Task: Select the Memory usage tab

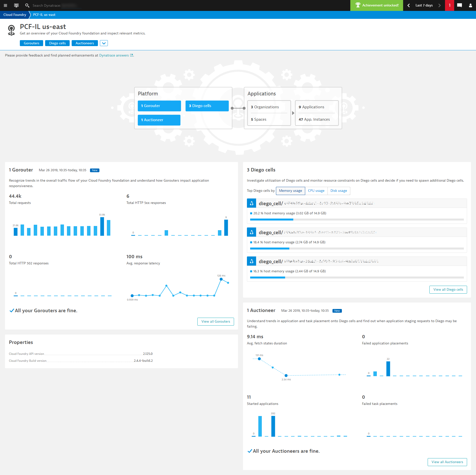Action: coord(290,191)
